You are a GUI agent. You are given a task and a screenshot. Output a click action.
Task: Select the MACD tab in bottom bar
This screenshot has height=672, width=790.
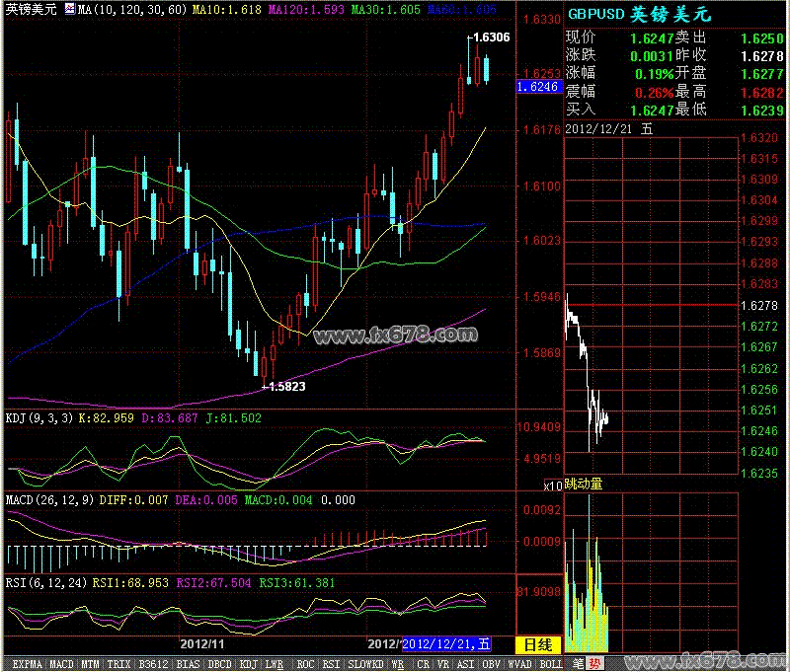pyautogui.click(x=61, y=664)
